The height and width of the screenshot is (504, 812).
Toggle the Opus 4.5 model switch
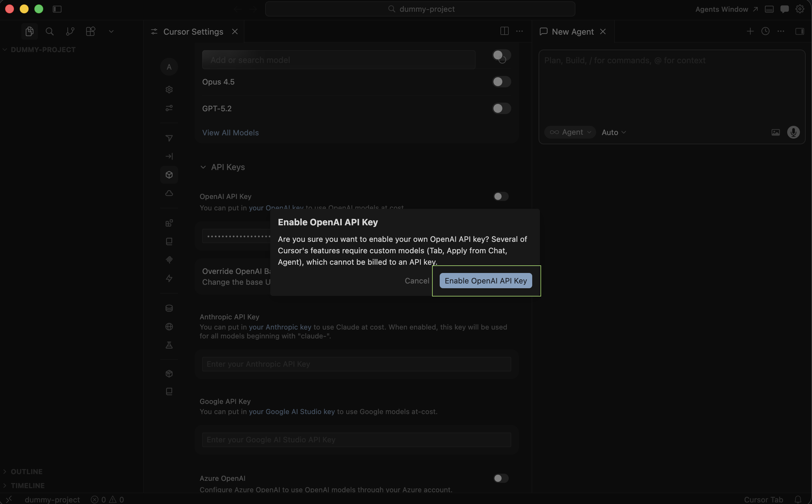(501, 82)
